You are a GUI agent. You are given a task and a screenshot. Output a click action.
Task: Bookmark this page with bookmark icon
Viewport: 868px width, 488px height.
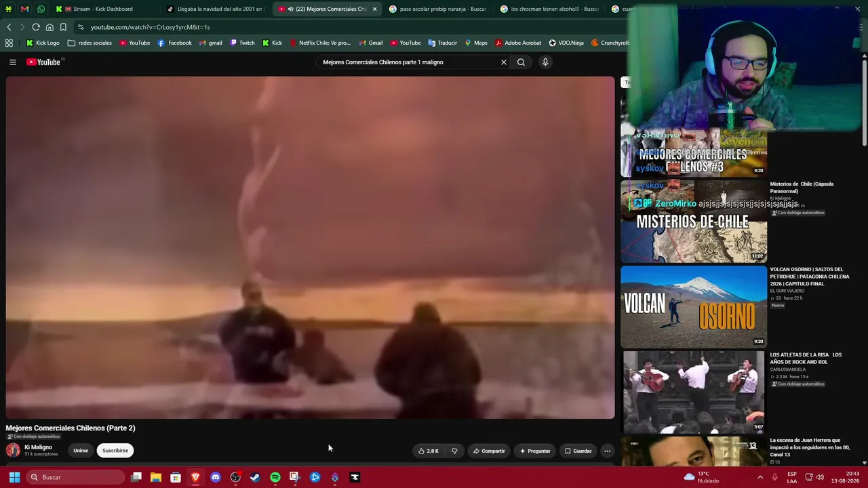coord(63,27)
